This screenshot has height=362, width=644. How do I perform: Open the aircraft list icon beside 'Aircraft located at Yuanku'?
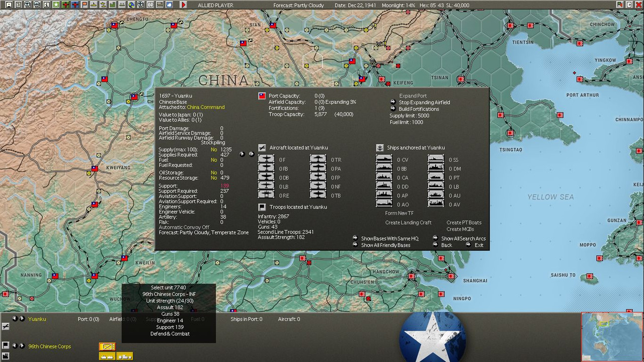(x=262, y=147)
